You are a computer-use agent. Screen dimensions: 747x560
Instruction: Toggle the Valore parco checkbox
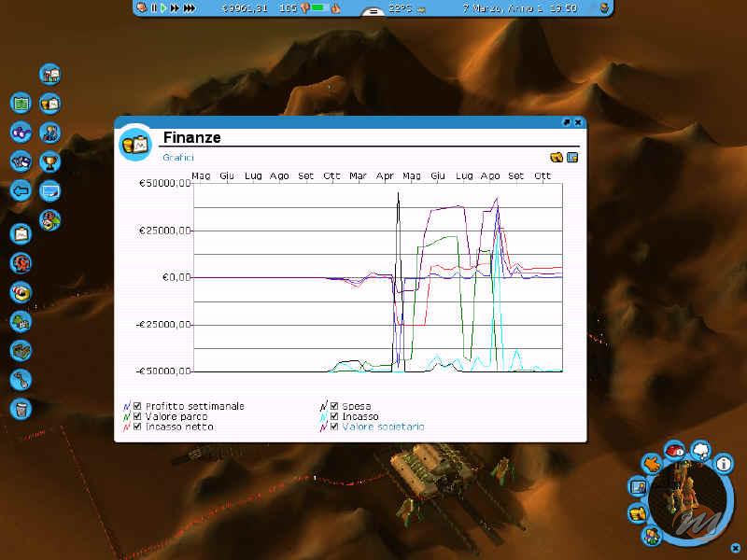pyautogui.click(x=137, y=416)
